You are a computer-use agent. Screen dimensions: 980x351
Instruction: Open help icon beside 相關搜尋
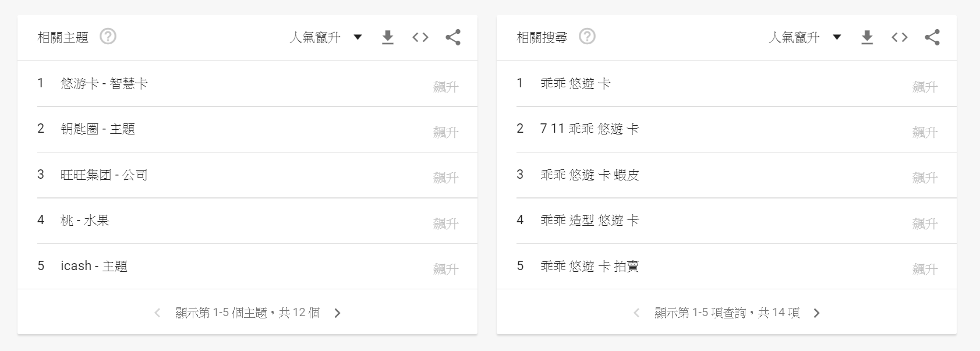(x=587, y=37)
